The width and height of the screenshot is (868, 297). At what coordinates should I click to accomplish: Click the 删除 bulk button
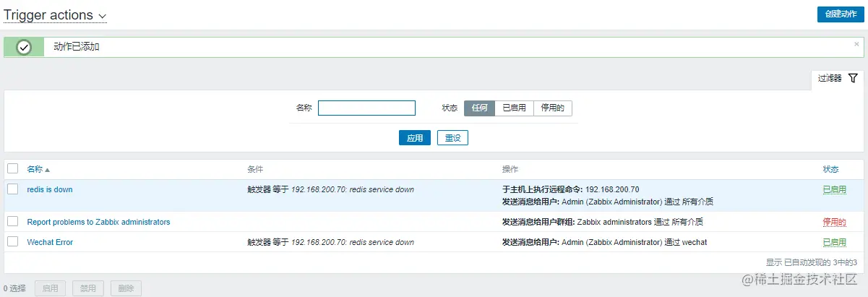coord(126,288)
